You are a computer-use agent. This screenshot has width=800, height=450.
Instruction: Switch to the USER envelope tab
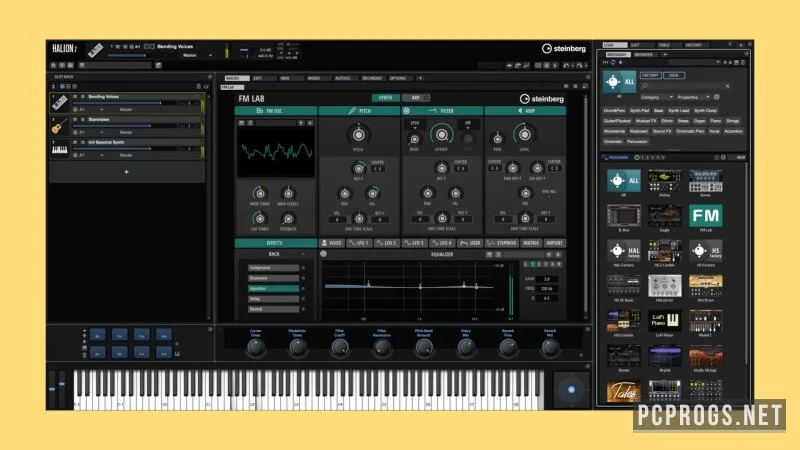click(469, 243)
